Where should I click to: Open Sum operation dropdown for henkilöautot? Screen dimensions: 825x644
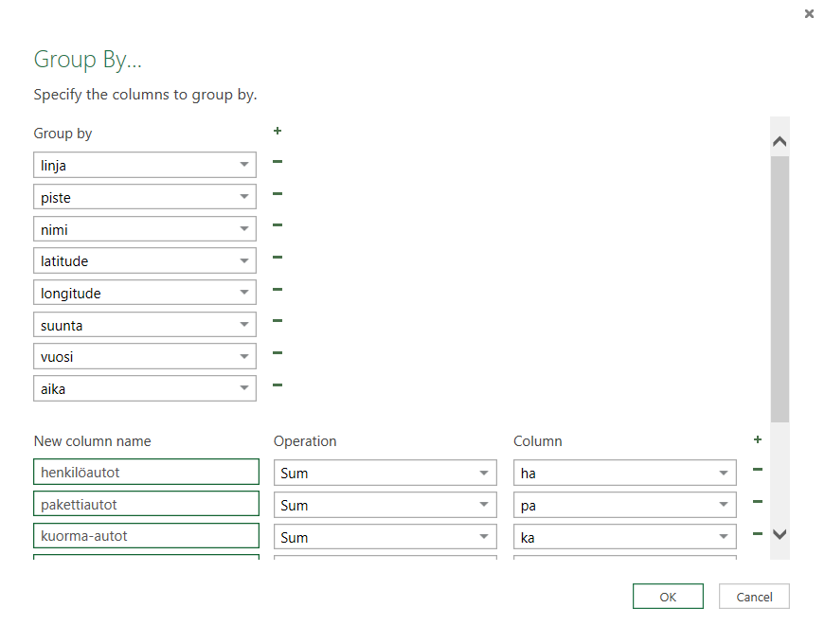point(484,473)
